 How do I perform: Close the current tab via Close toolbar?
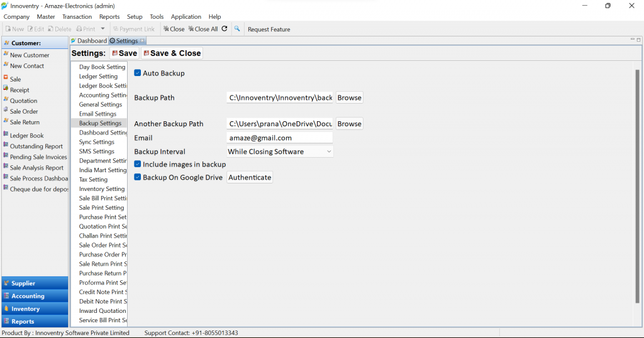(174, 29)
